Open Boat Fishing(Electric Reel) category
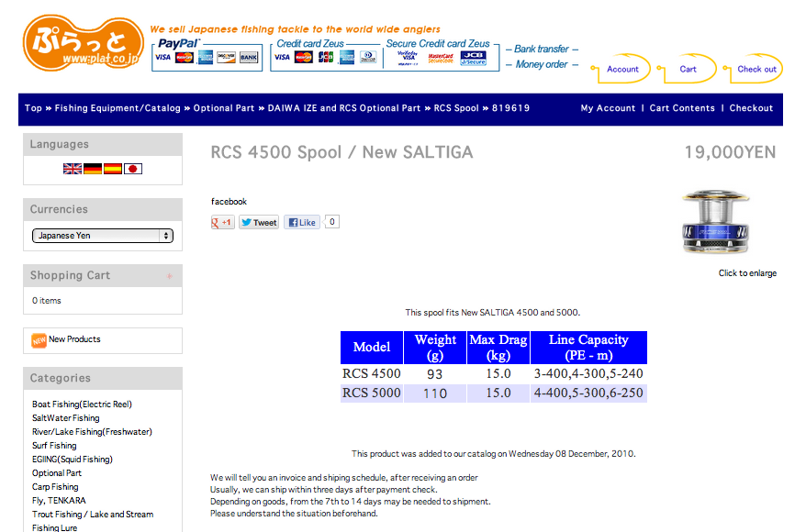This screenshot has width=806, height=532. click(x=82, y=405)
